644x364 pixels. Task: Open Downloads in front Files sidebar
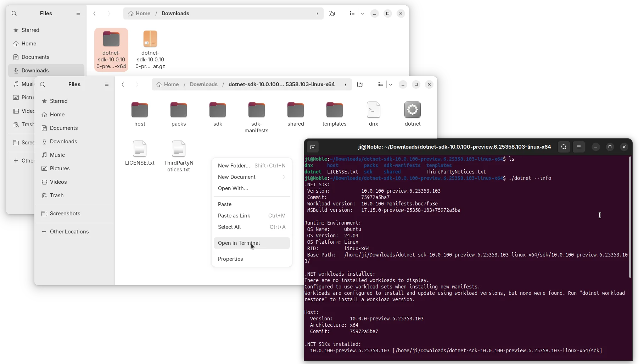[74, 142]
